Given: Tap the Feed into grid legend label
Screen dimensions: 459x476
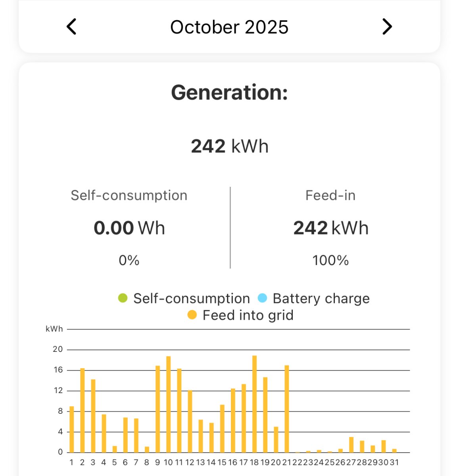Looking at the screenshot, I should tap(248, 315).
